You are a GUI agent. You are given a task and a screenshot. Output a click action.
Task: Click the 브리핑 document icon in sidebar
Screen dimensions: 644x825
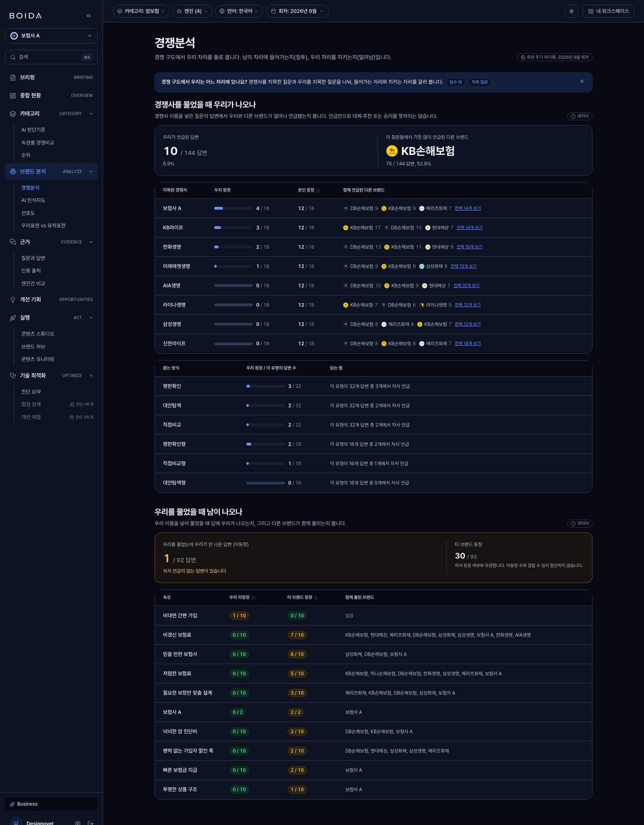tap(13, 77)
